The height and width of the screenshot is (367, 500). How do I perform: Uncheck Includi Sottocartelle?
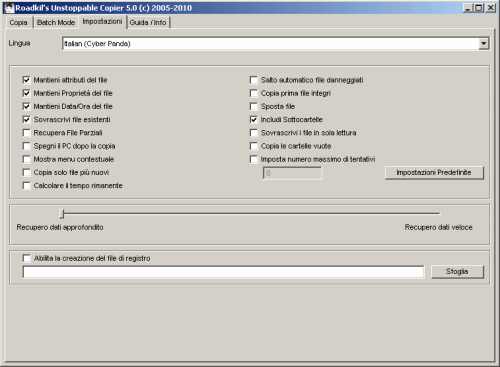point(254,120)
